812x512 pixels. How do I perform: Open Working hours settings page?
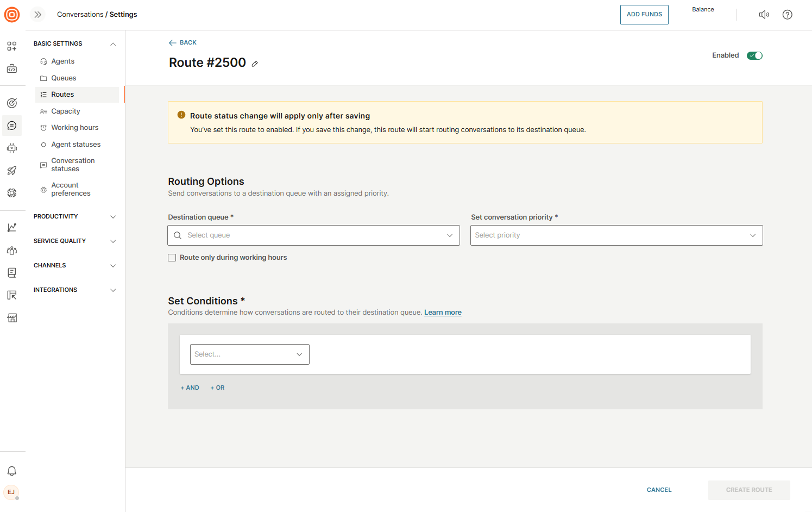[x=75, y=128]
